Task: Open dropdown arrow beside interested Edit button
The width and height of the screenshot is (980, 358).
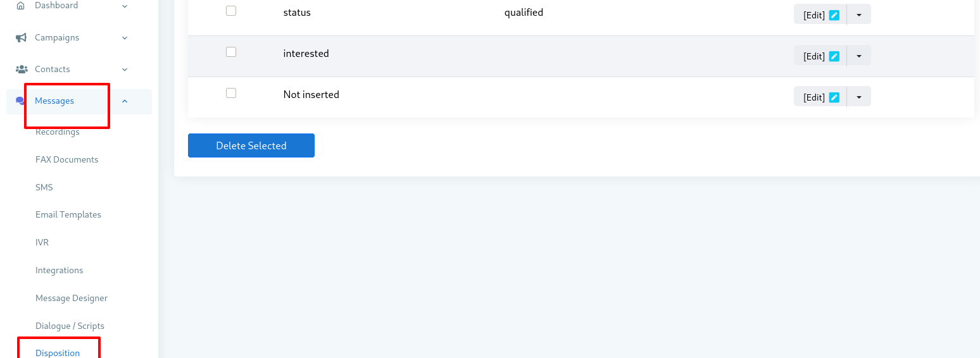Action: click(859, 56)
